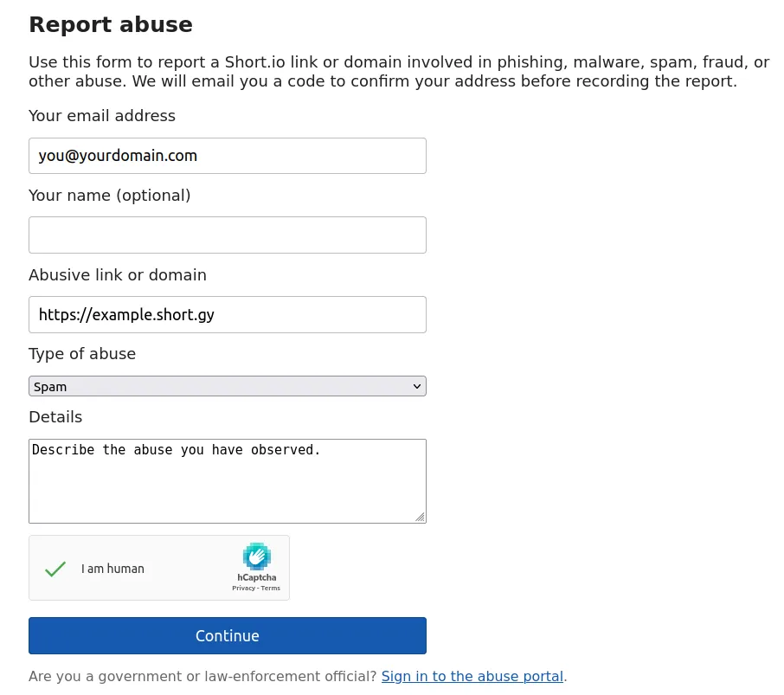Viewport: 784px width, 695px height.
Task: Open the hCaptcha Terms link
Action: tap(271, 588)
